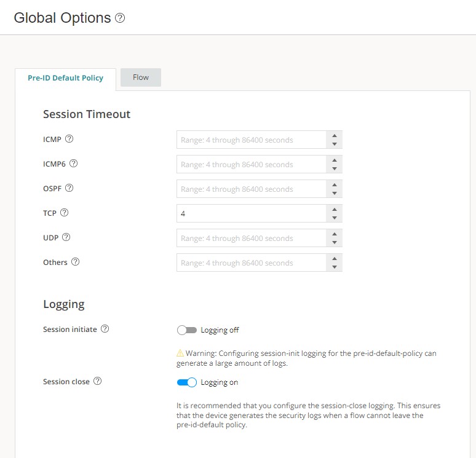Increment the ICMP timeout value
476x458 pixels.
334,135
